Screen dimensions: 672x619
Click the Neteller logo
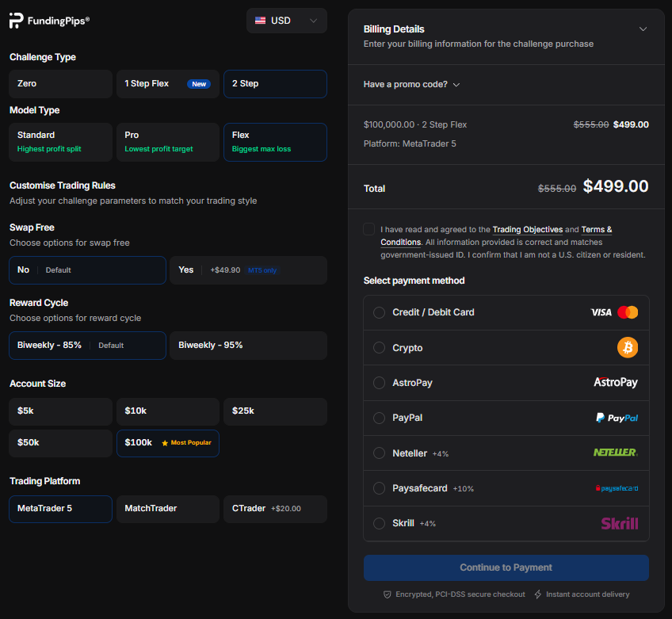(616, 453)
